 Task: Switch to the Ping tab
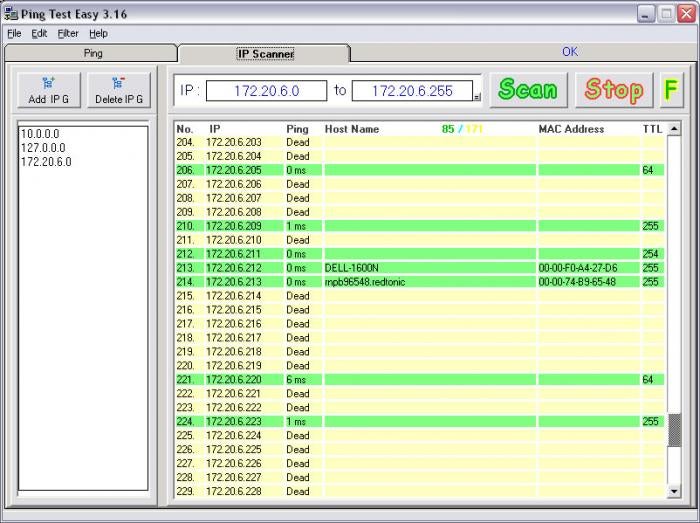(92, 54)
